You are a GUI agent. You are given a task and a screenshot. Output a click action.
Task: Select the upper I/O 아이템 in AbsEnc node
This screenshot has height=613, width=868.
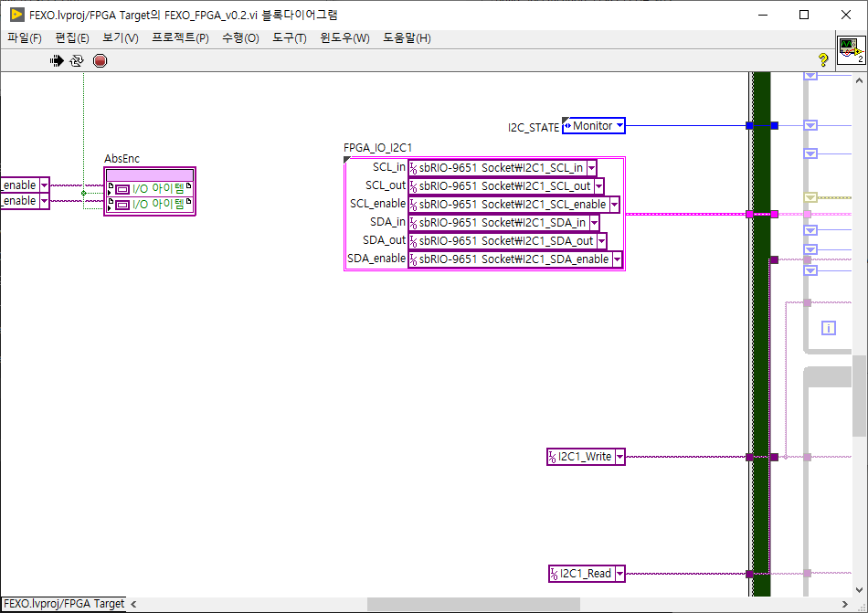click(x=150, y=189)
